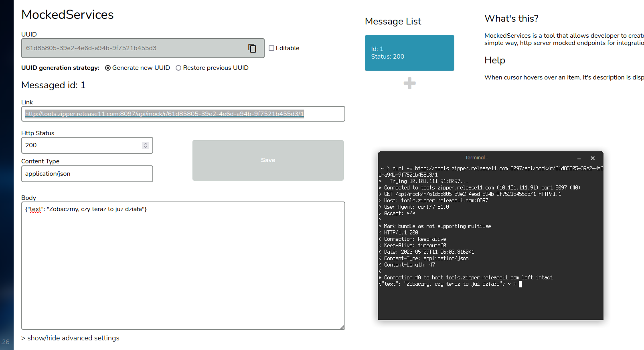The width and height of the screenshot is (644, 350).
Task: Minimize the Terminal window
Action: 579,159
